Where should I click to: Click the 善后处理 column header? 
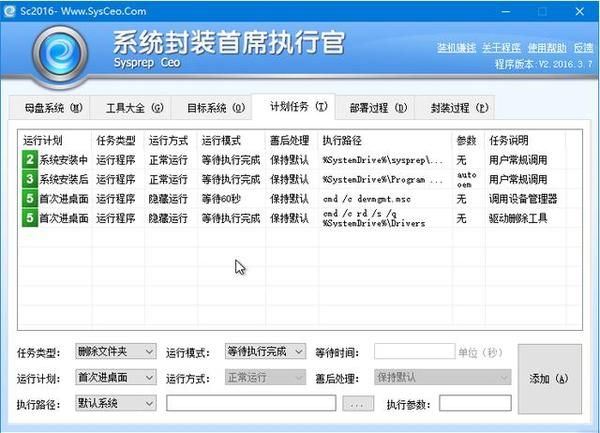pos(289,140)
